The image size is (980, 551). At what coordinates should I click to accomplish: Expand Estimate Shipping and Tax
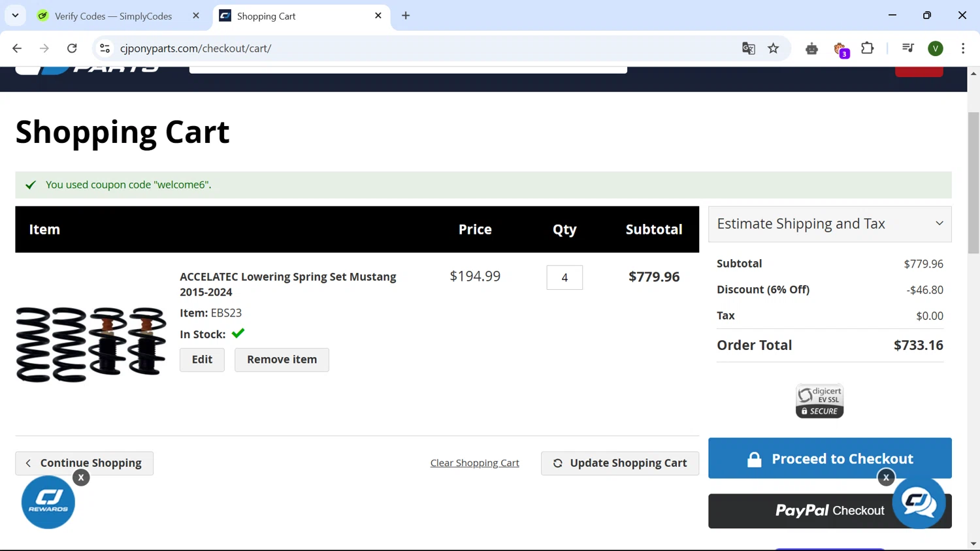(x=830, y=224)
